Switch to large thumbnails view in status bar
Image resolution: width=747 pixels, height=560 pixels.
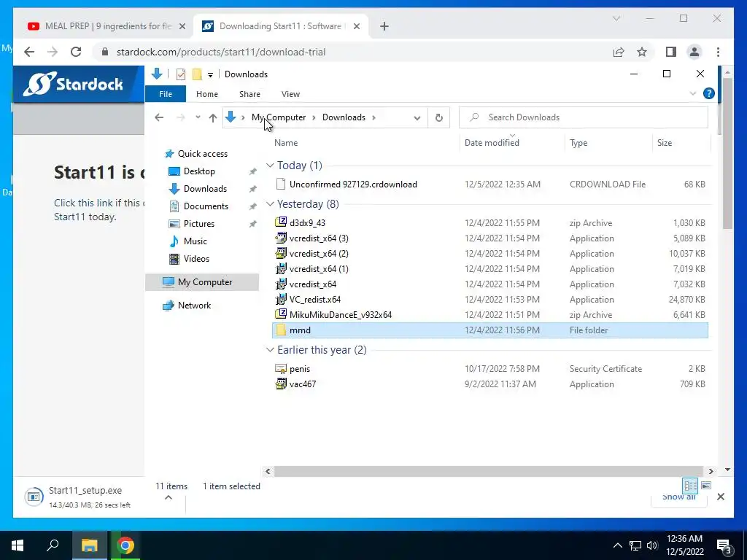point(706,486)
